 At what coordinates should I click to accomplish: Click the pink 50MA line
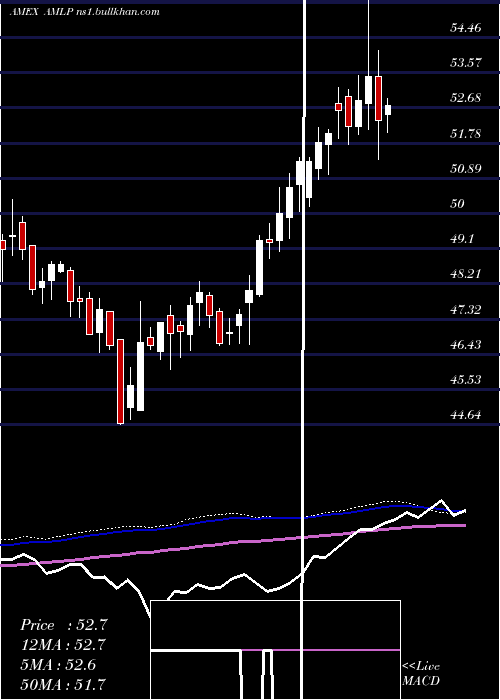[x=233, y=543]
